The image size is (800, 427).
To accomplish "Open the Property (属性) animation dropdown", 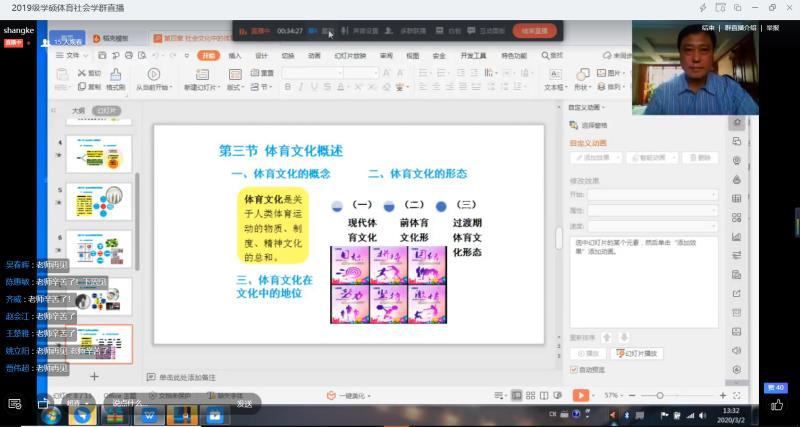I will coord(653,210).
